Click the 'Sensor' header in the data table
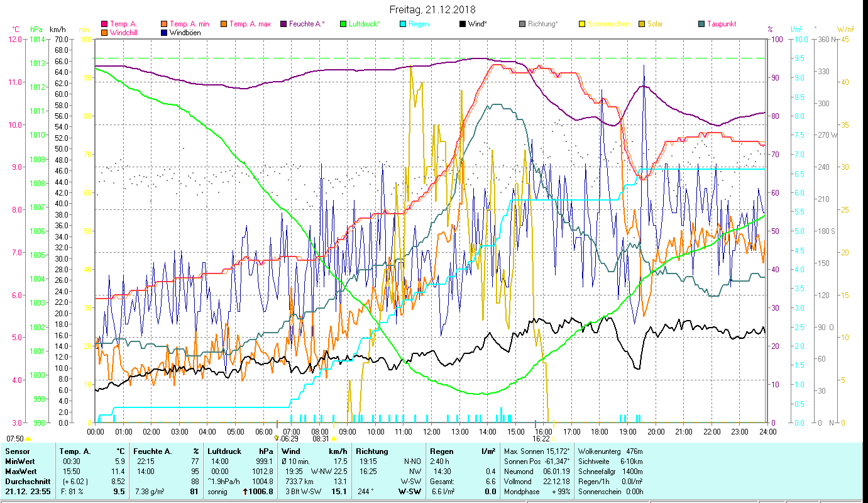Screen dimensions: 868x503 17,451
